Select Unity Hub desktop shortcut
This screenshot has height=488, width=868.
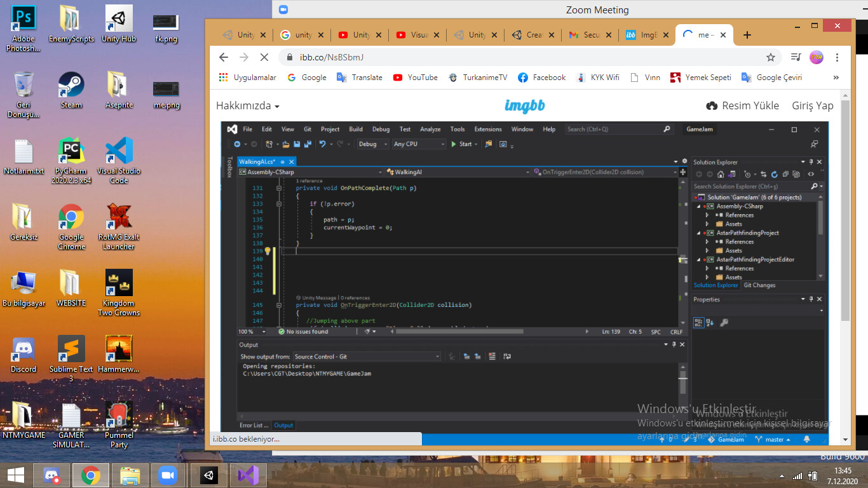point(119,24)
